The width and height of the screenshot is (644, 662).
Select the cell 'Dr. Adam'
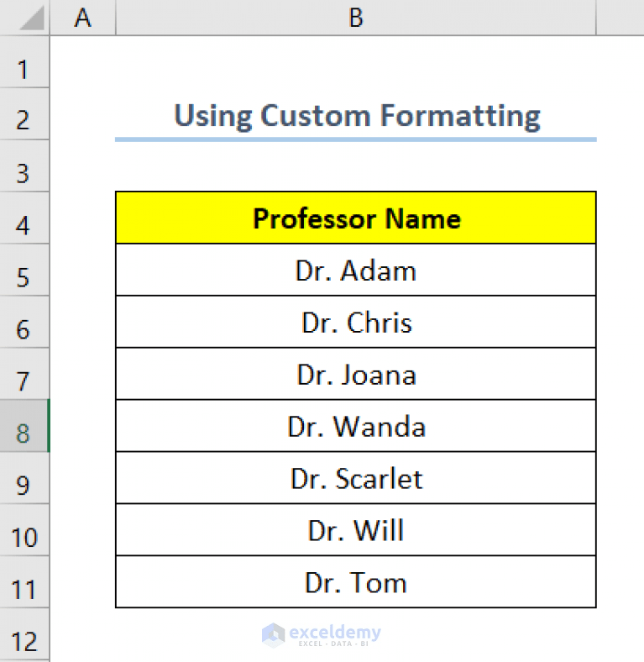[356, 270]
